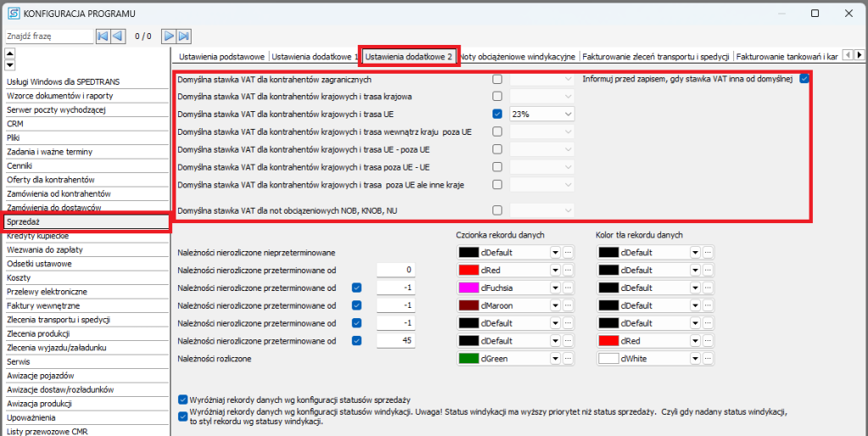Click sidebar scroll-up arrow above category list
The width and height of the screenshot is (868, 436).
pyautogui.click(x=10, y=54)
